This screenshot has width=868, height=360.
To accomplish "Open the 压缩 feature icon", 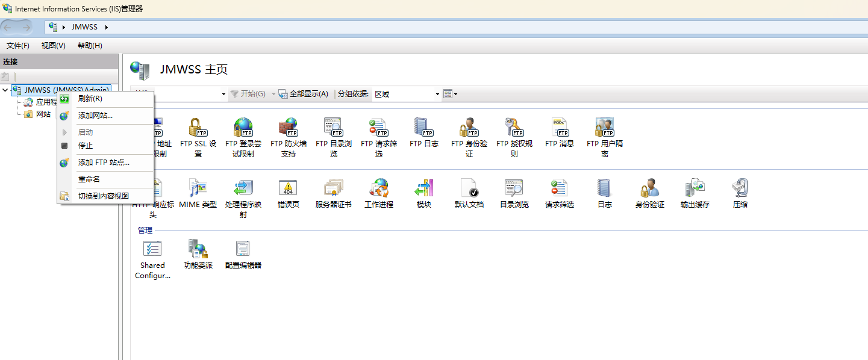I will pos(740,189).
